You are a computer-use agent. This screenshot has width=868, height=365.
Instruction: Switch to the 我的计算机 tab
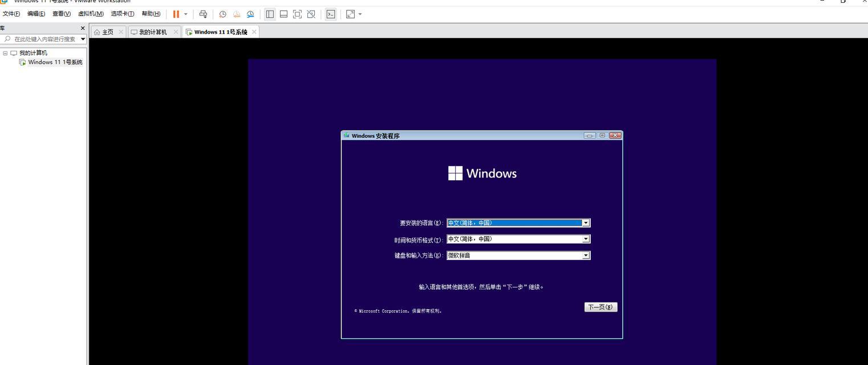tap(153, 32)
